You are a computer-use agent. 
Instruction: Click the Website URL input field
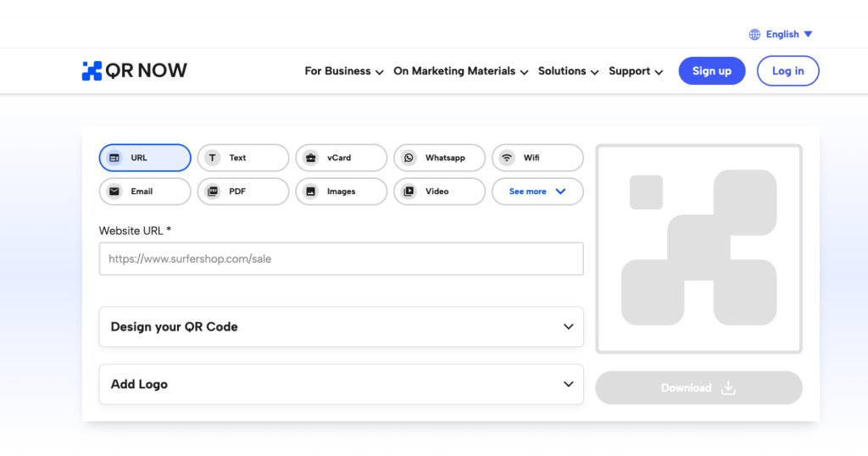point(341,259)
